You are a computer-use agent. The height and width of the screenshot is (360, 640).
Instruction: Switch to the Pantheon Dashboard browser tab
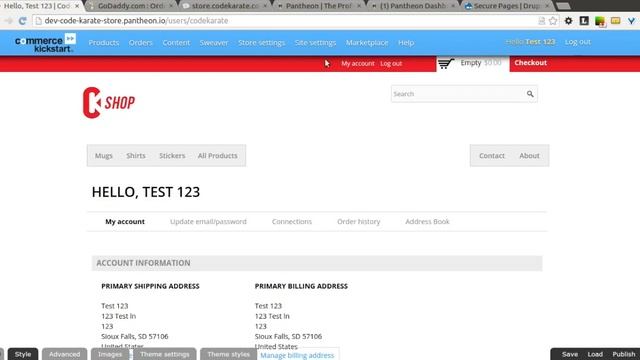click(412, 6)
